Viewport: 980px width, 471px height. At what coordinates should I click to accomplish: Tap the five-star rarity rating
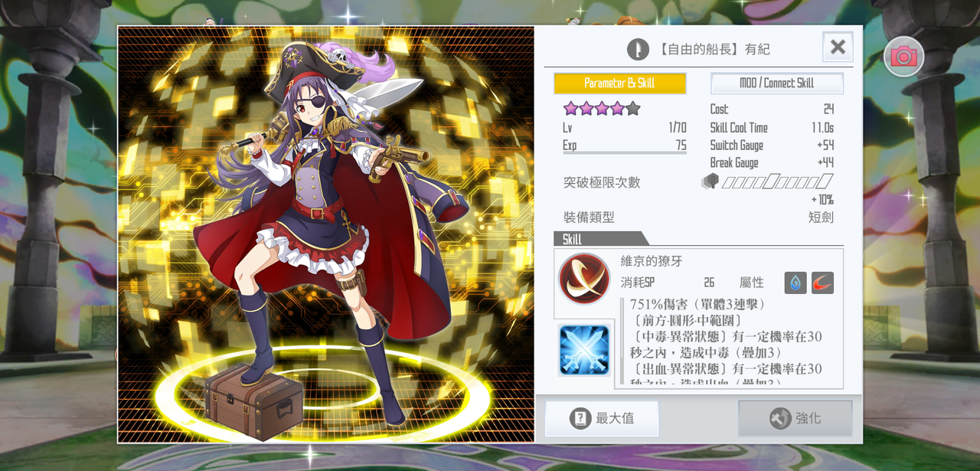pos(602,108)
